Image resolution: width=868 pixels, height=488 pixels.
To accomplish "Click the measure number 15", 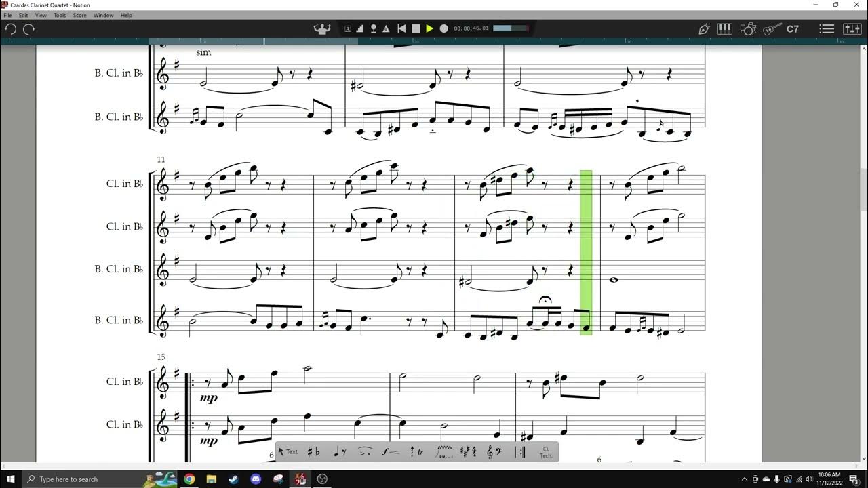I will [161, 357].
